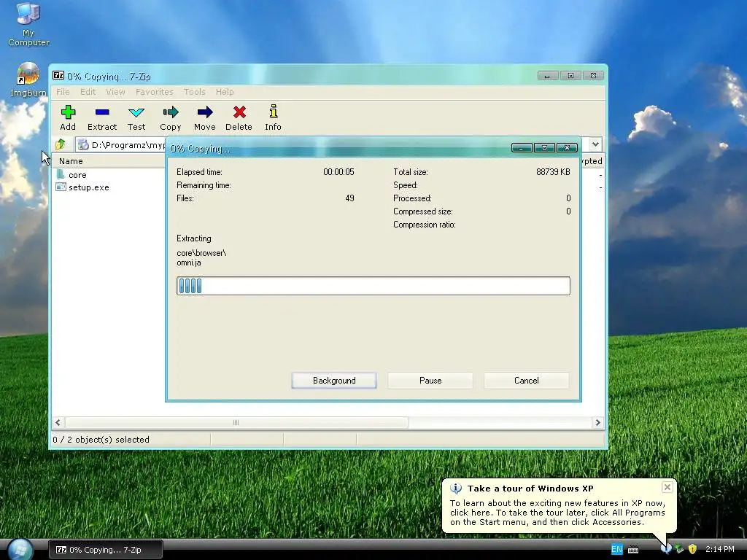Viewport: 747px width, 560px height.
Task: Close the Windows XP tour balloon
Action: click(x=667, y=487)
